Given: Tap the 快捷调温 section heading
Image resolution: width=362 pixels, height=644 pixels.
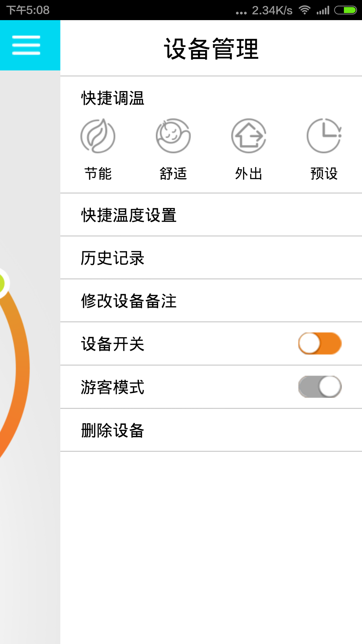Looking at the screenshot, I should tap(113, 98).
